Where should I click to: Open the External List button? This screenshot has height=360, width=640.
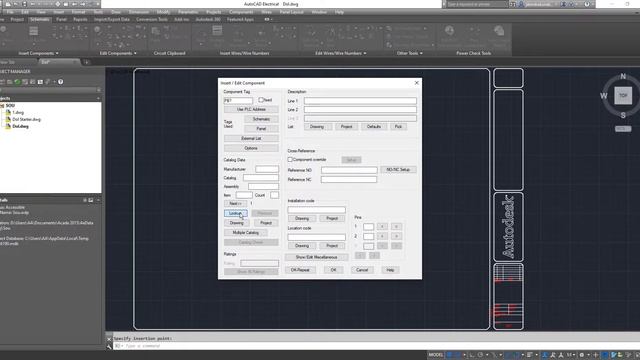pos(251,138)
